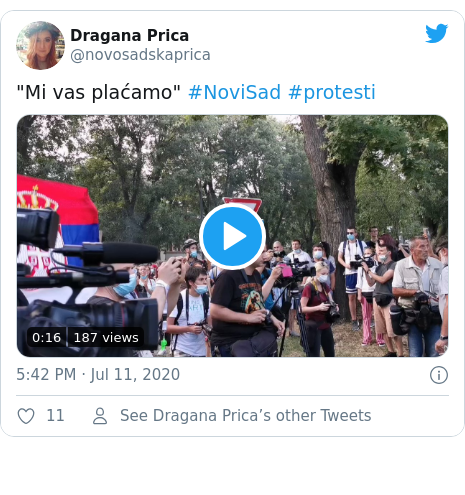The width and height of the screenshot is (465, 495).
Task: Open Dragana Prica's profile picture
Action: pos(40,45)
